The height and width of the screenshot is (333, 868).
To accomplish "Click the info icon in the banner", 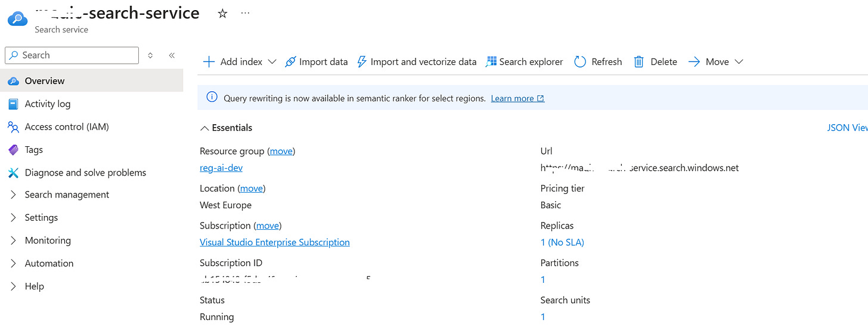I will click(212, 97).
